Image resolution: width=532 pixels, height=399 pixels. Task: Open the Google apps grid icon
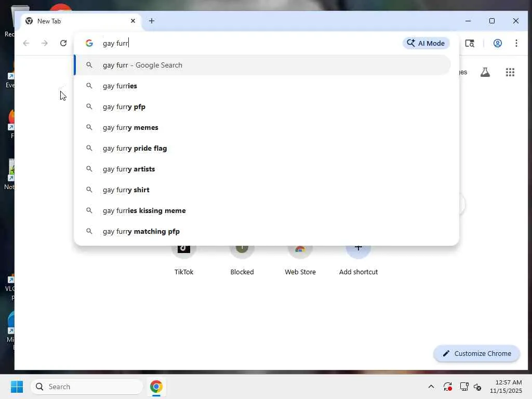(510, 72)
